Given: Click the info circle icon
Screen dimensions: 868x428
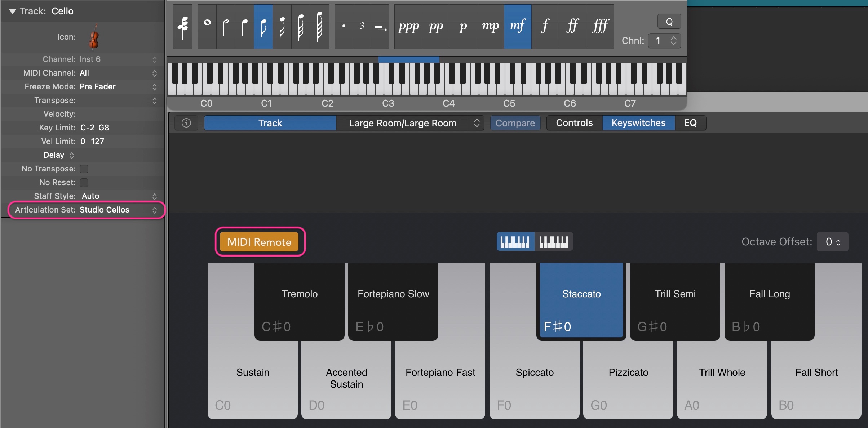Looking at the screenshot, I should tap(186, 123).
